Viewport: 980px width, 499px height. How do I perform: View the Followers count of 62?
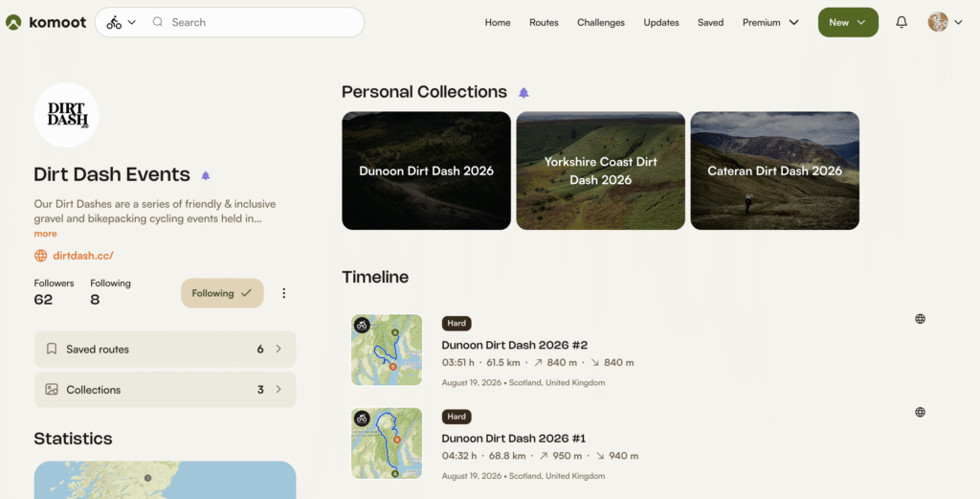pos(54,292)
